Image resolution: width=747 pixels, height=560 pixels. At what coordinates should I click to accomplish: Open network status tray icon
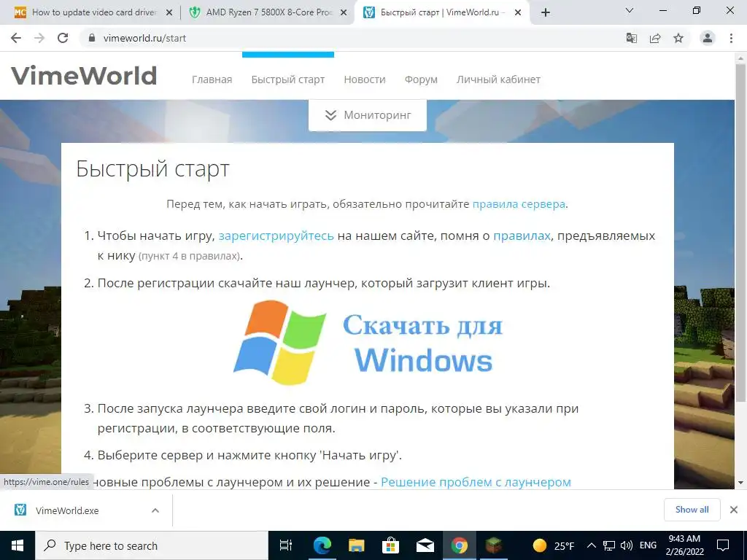(609, 545)
